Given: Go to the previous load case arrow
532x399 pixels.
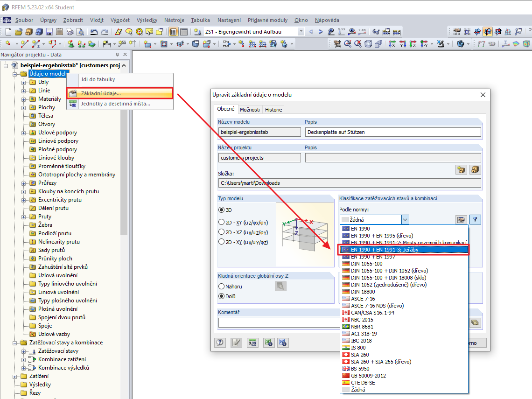Looking at the screenshot, I should (x=311, y=32).
